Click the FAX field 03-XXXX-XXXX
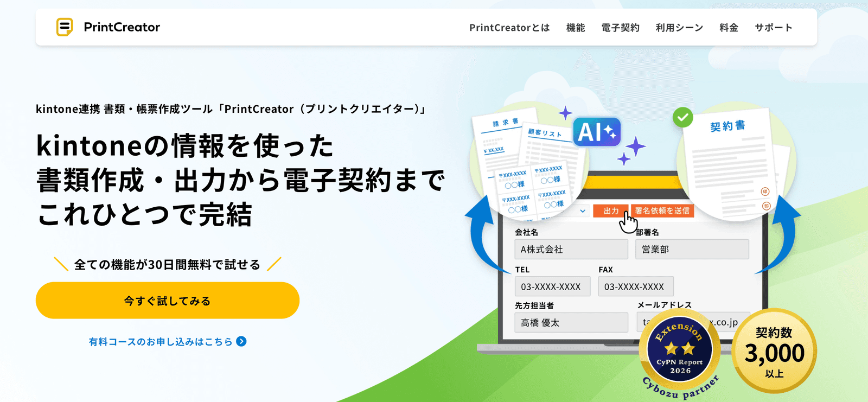868x402 pixels. coord(636,286)
